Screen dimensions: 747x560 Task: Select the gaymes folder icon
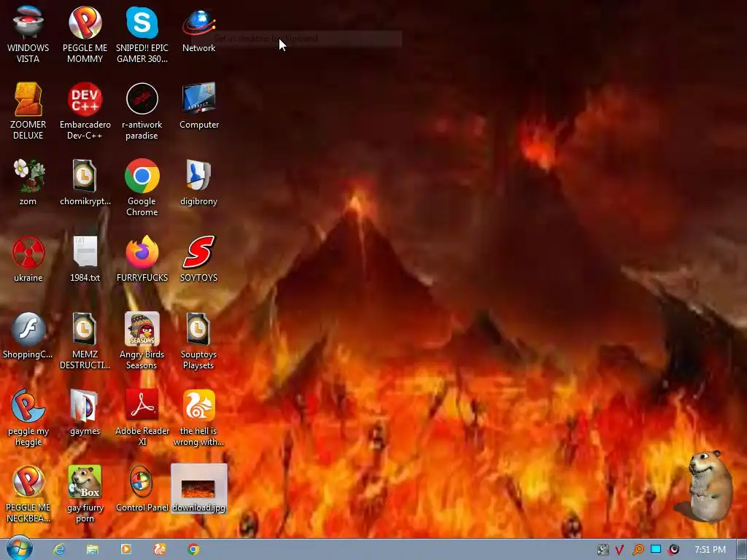tap(85, 413)
